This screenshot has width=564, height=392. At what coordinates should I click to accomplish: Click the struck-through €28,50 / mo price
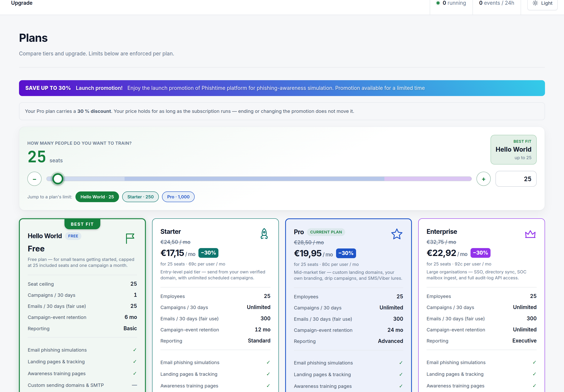pyautogui.click(x=309, y=243)
